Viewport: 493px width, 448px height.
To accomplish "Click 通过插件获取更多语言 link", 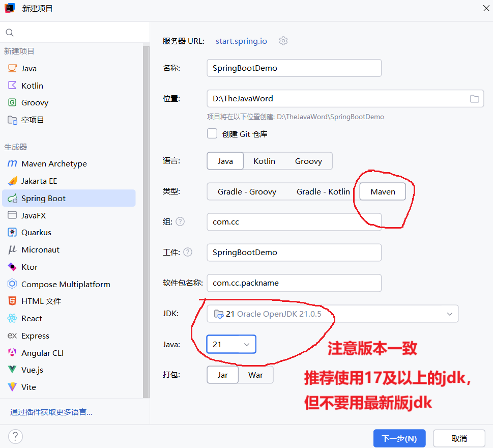I will tap(51, 412).
